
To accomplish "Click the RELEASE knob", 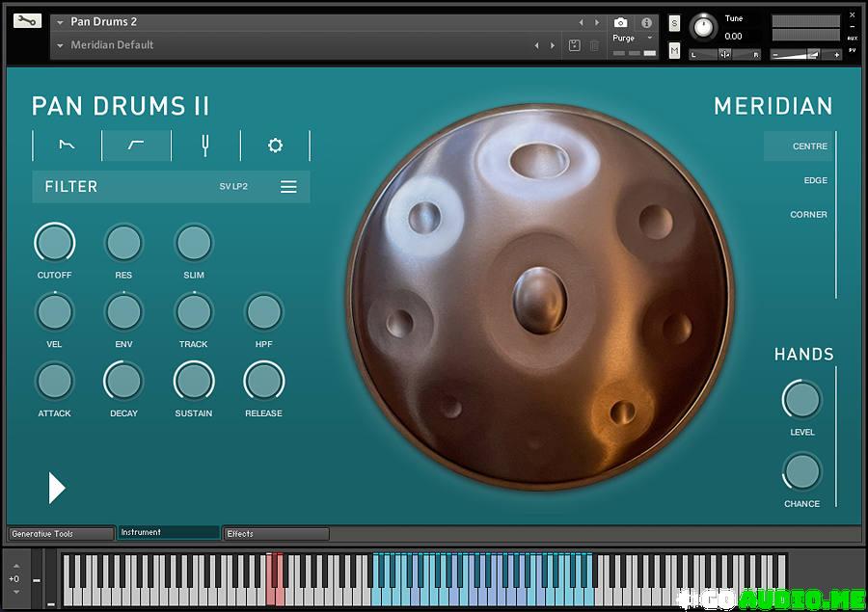I will (x=263, y=382).
